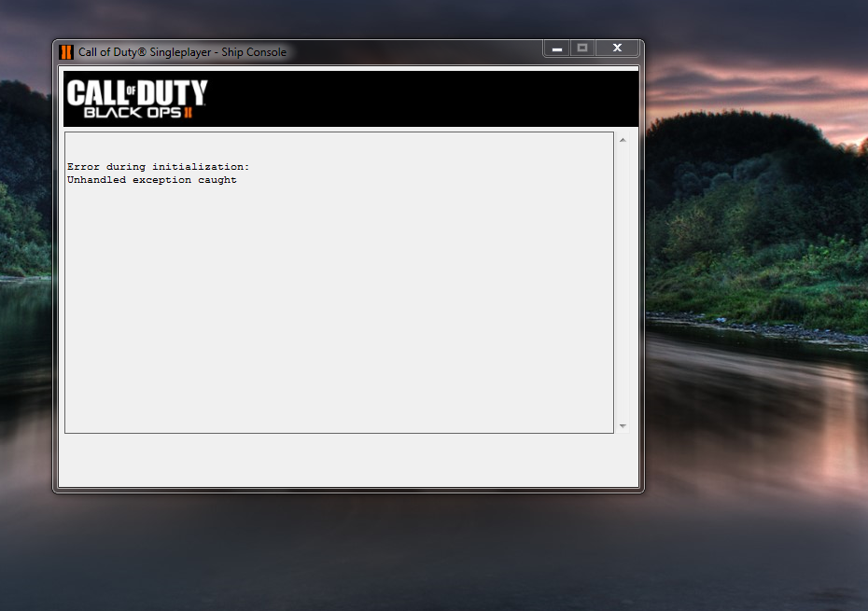Click the "Call of Duty® Singleplayer - Ship Console" title

182,52
